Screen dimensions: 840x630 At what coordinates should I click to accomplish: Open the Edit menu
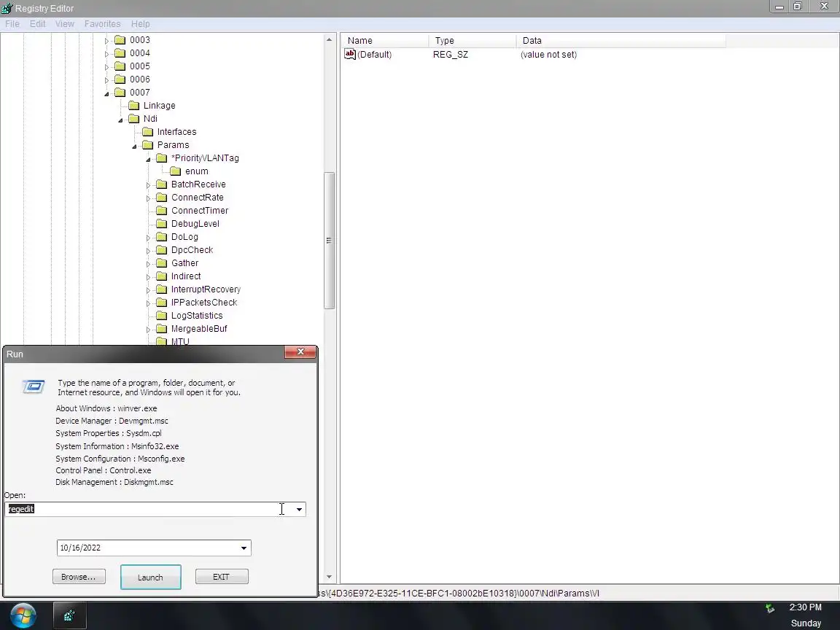[x=37, y=24]
